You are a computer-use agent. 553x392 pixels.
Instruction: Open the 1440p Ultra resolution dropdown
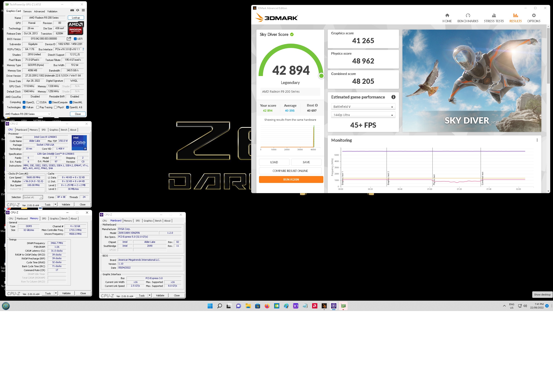pos(363,115)
